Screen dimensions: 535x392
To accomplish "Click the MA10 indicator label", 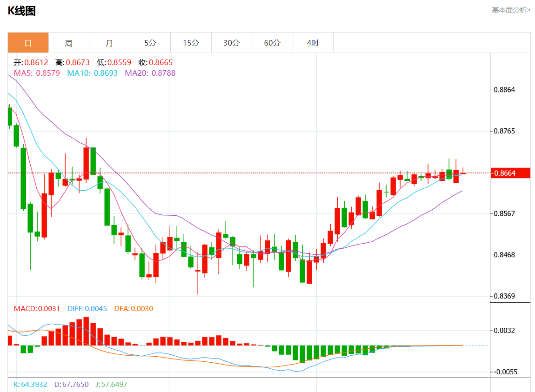I will coord(92,73).
